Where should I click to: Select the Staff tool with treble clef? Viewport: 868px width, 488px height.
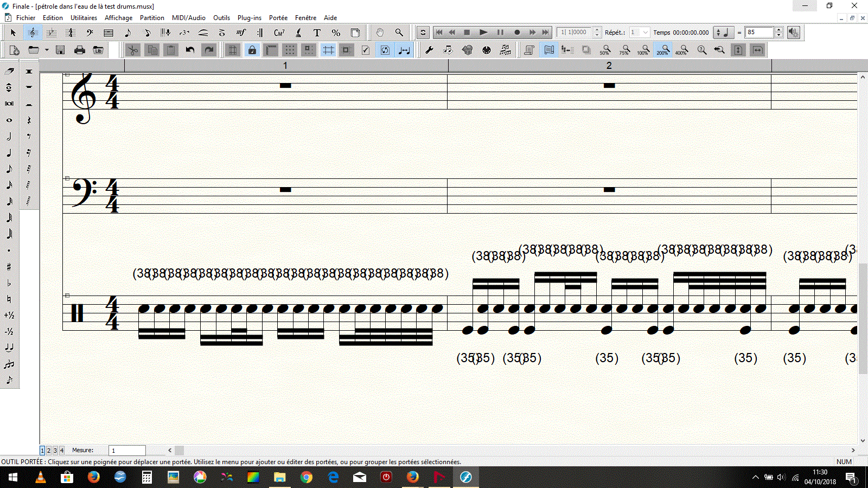coord(33,33)
